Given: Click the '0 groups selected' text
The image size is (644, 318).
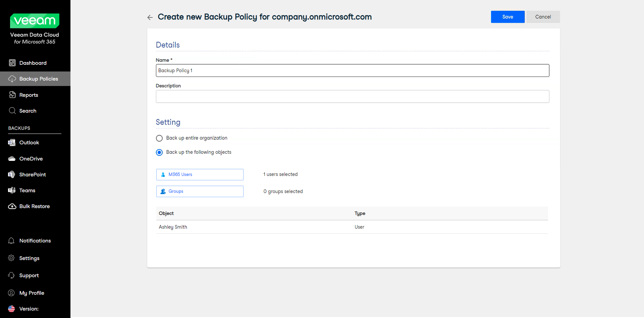Looking at the screenshot, I should pyautogui.click(x=283, y=191).
